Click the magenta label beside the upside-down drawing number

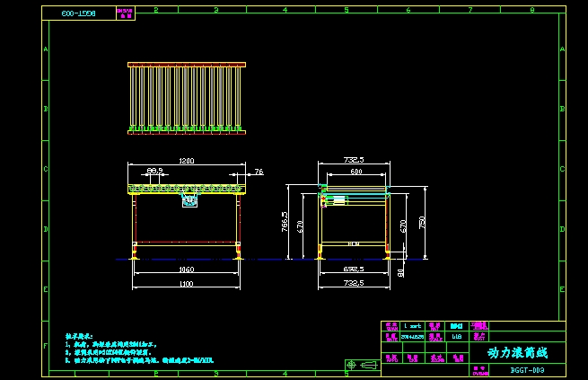pos(126,13)
